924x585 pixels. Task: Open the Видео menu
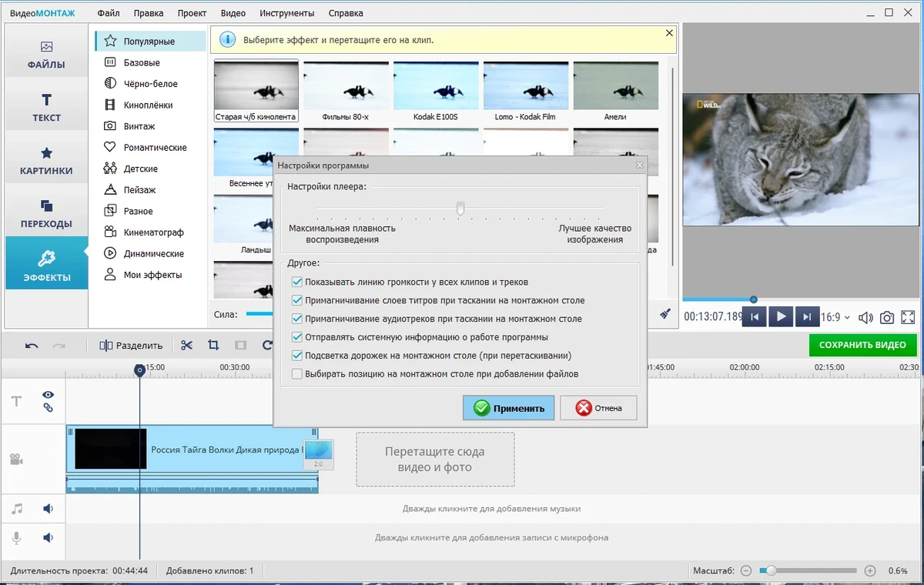pyautogui.click(x=233, y=13)
